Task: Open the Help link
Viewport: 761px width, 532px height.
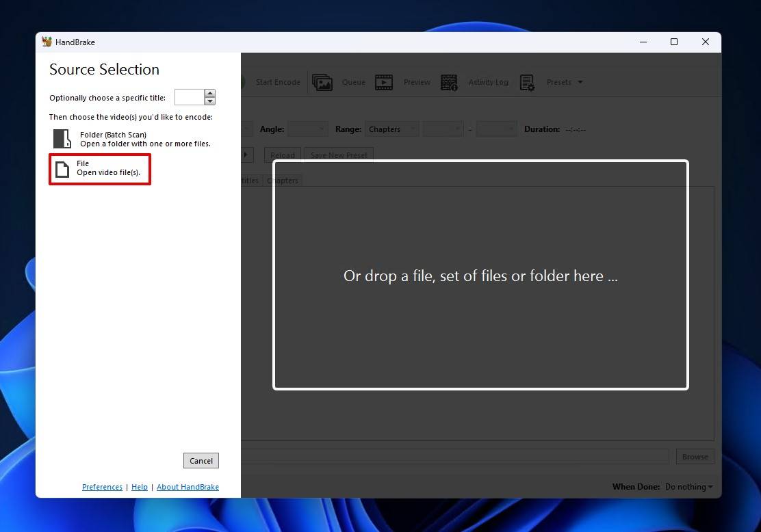Action: click(140, 487)
